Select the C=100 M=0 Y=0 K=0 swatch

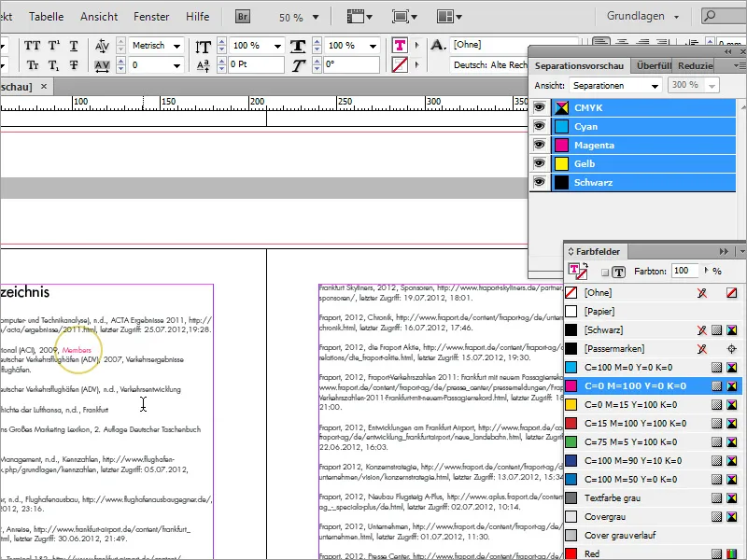(x=653, y=367)
